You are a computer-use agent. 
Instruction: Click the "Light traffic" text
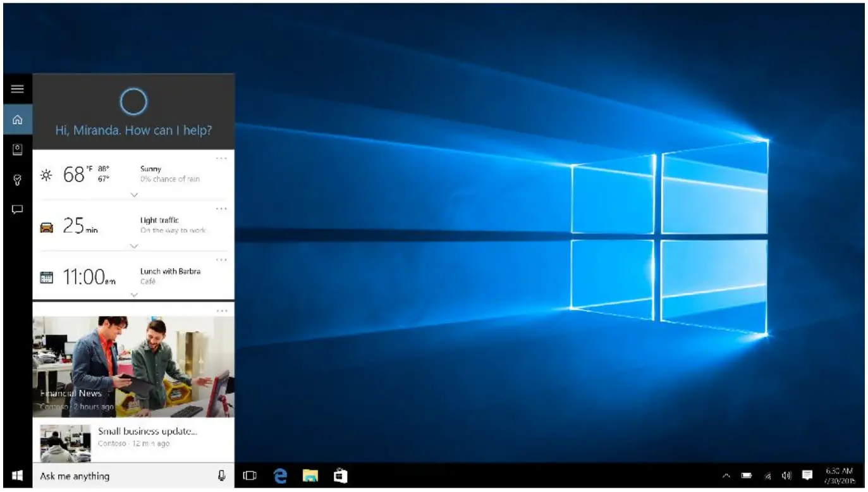click(x=159, y=220)
